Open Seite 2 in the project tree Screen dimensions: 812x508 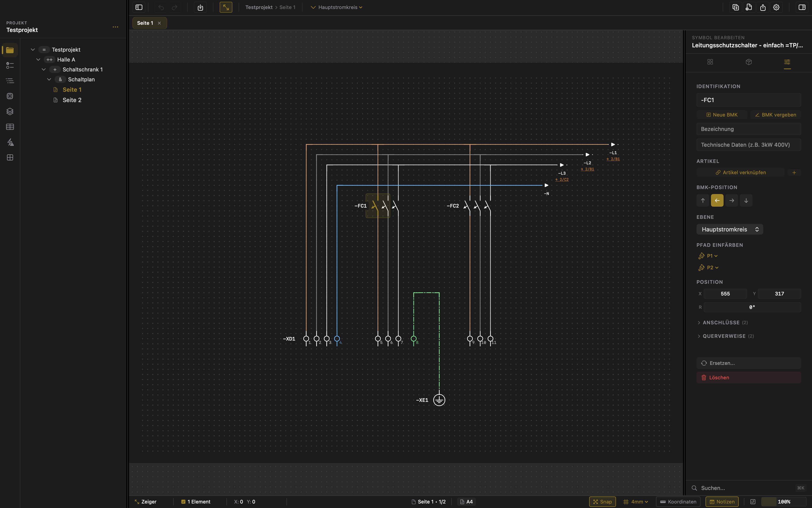(x=72, y=100)
